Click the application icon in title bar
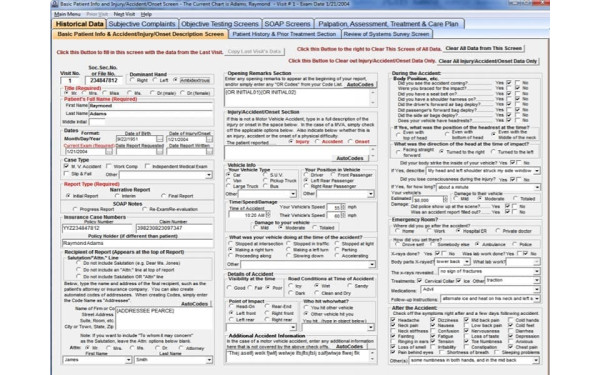This screenshot has width=600, height=375. click(55, 4)
